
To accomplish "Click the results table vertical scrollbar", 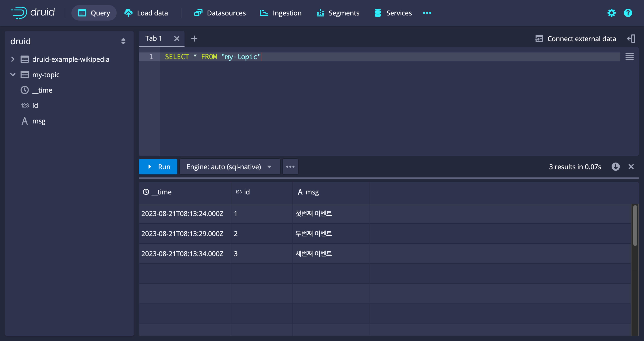I will 635,226.
